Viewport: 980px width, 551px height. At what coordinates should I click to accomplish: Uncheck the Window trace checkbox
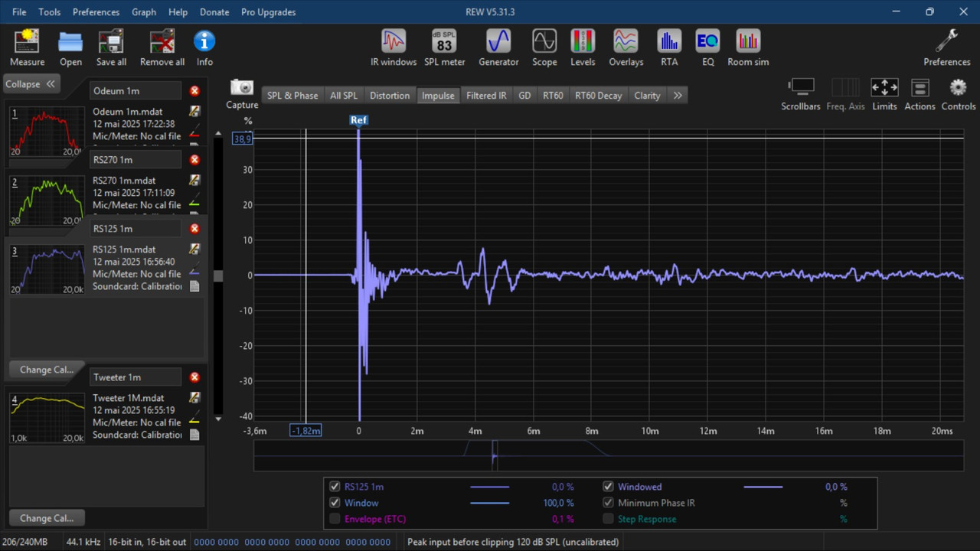(335, 503)
